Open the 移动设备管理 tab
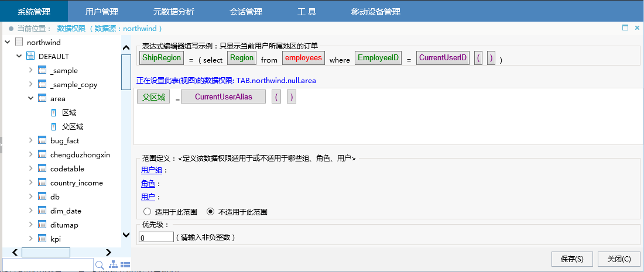The image size is (644, 272). (375, 12)
